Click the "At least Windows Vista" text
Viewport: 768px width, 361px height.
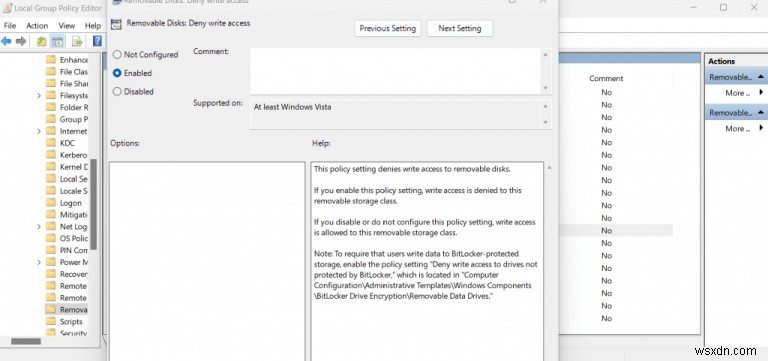[x=292, y=107]
